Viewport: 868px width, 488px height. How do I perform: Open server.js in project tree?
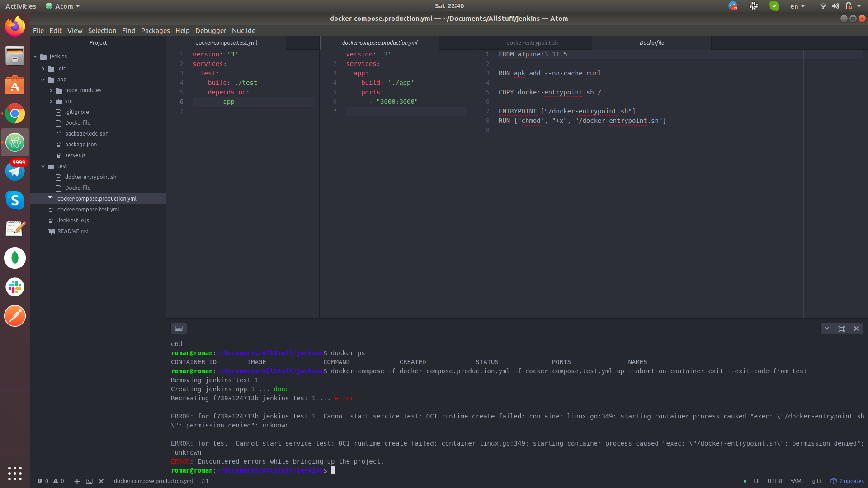[75, 155]
